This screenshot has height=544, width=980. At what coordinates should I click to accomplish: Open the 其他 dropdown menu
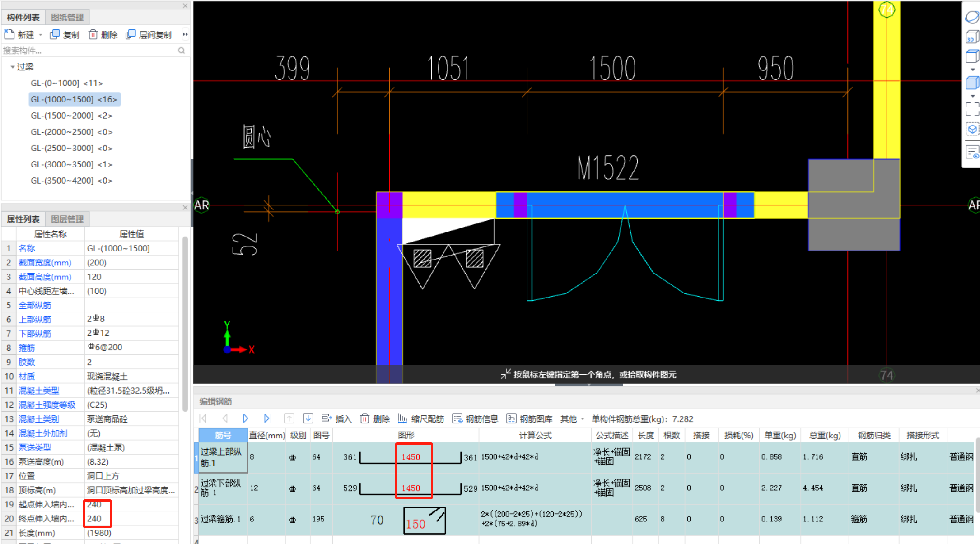(x=572, y=419)
